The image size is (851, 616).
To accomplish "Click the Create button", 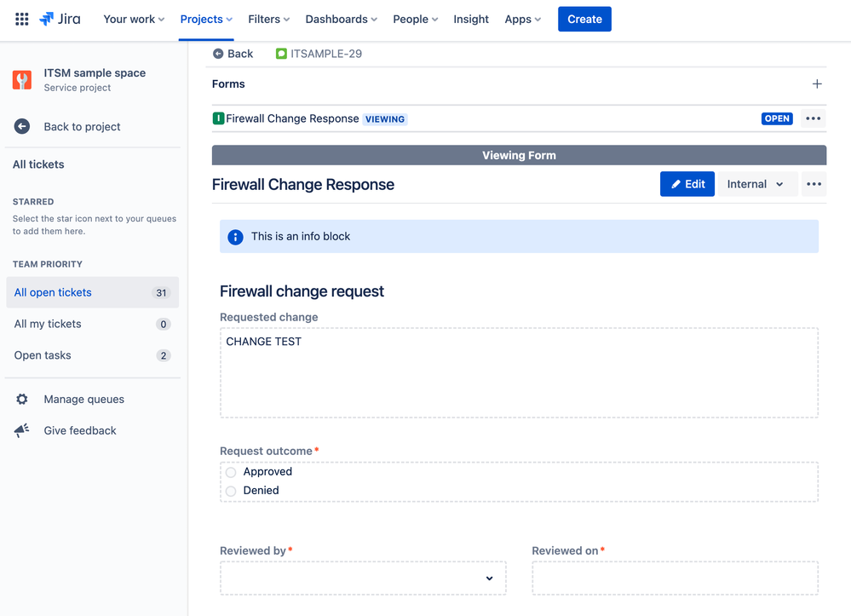I will coord(584,19).
